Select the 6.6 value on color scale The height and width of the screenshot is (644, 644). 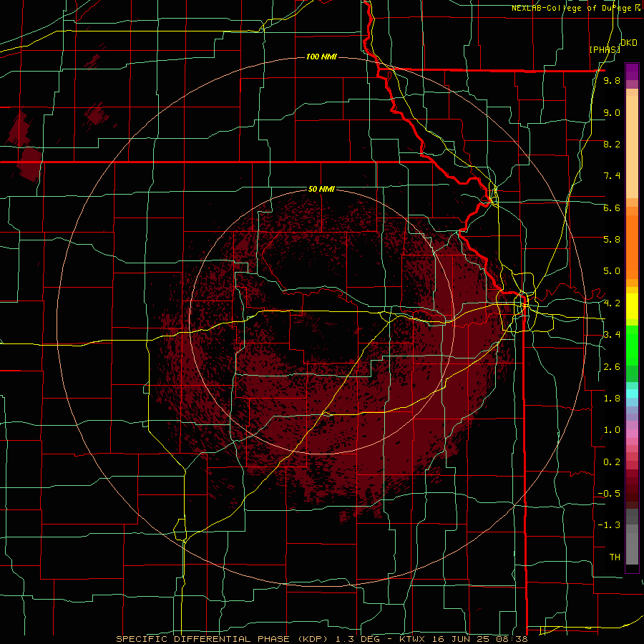(x=612, y=208)
